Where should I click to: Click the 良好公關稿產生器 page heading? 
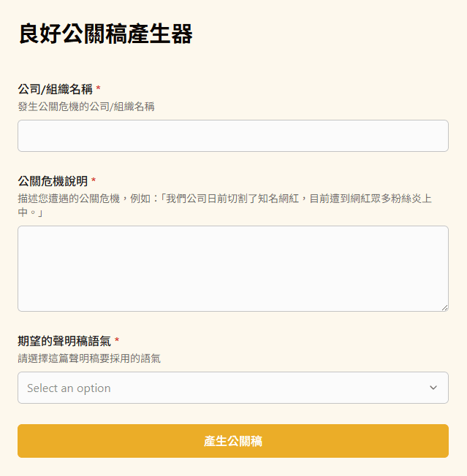click(105, 34)
